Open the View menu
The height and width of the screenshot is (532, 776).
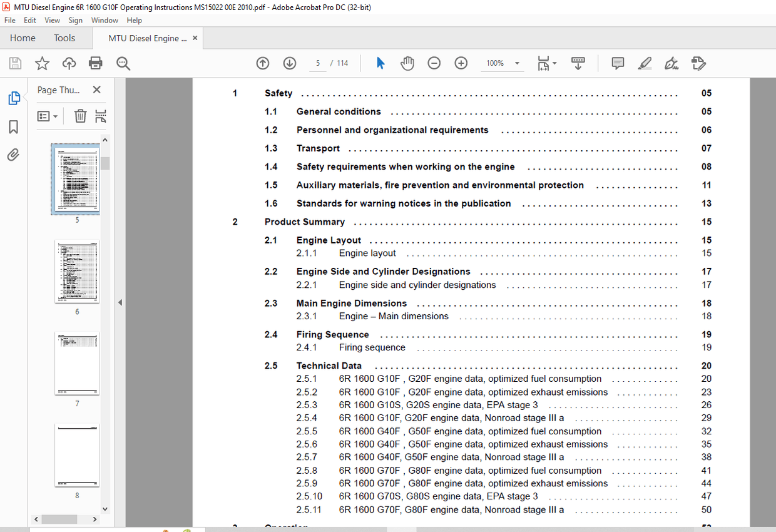point(53,20)
